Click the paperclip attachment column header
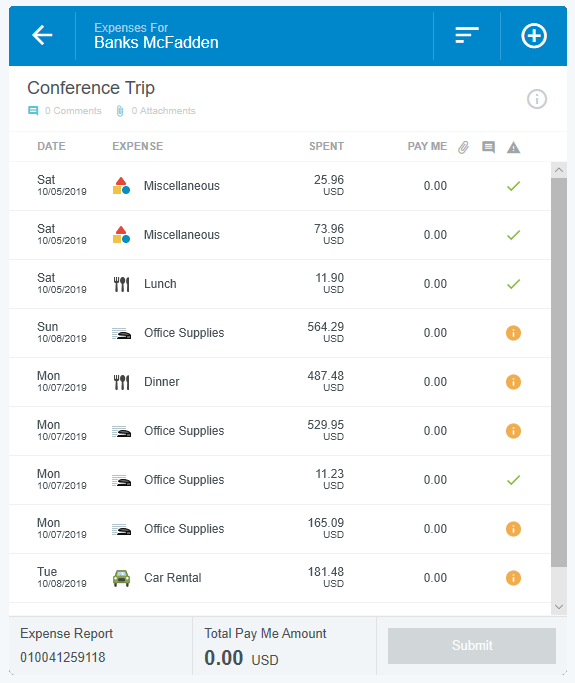575x683 pixels. [463, 148]
